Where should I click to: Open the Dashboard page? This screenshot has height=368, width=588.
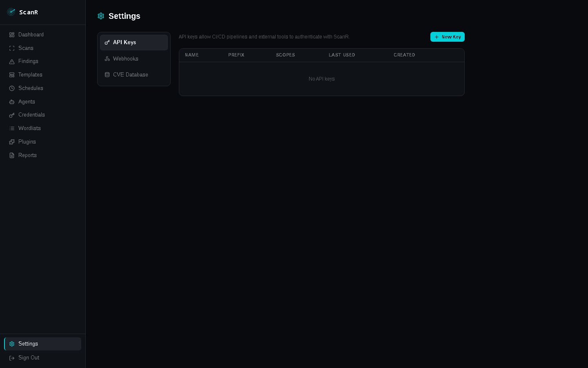43,35
